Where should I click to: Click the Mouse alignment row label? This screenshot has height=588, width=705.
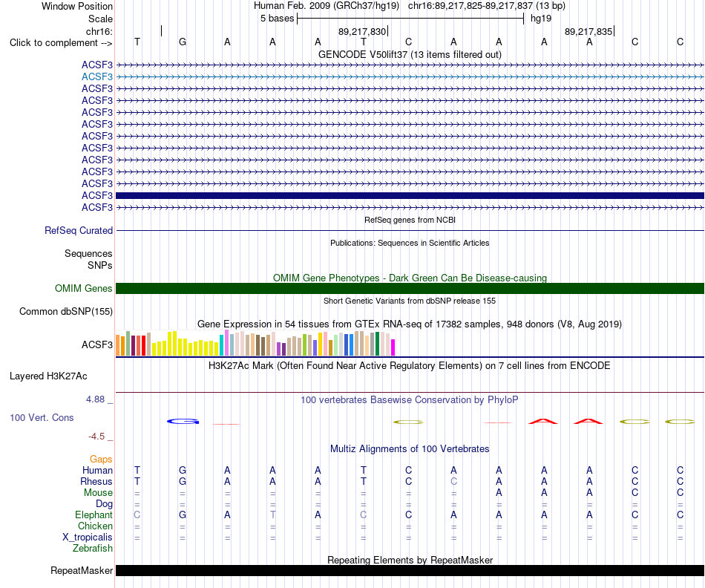(98, 493)
